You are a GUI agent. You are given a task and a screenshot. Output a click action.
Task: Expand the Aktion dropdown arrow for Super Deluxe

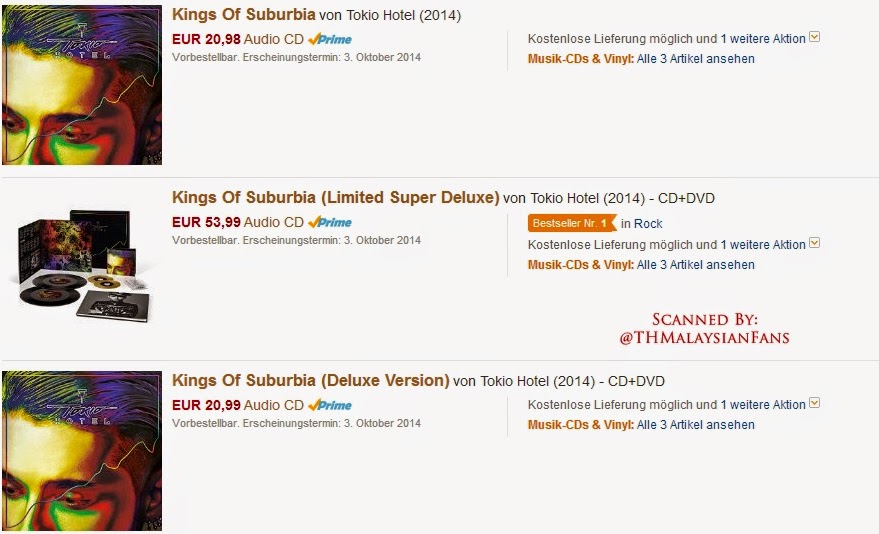coord(814,244)
